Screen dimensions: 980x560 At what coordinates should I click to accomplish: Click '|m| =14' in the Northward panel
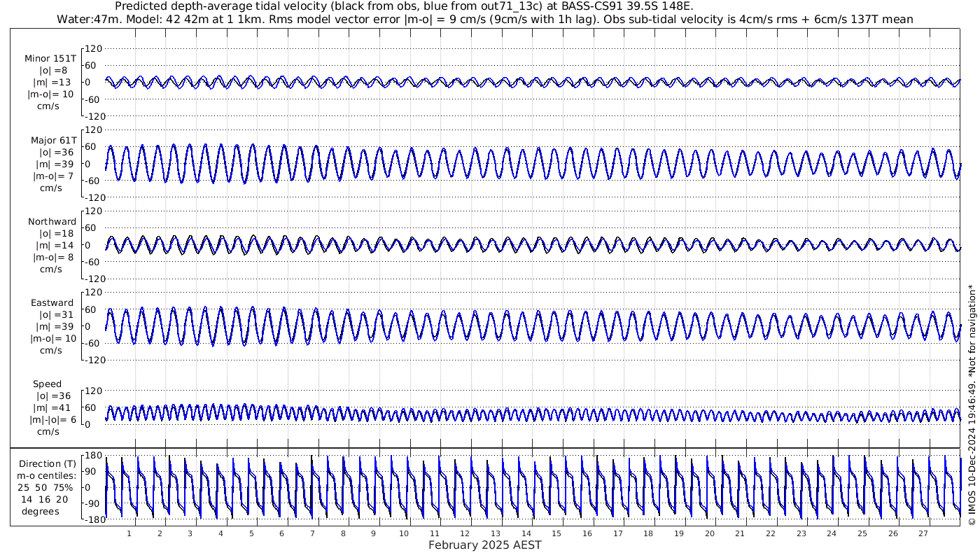53,245
